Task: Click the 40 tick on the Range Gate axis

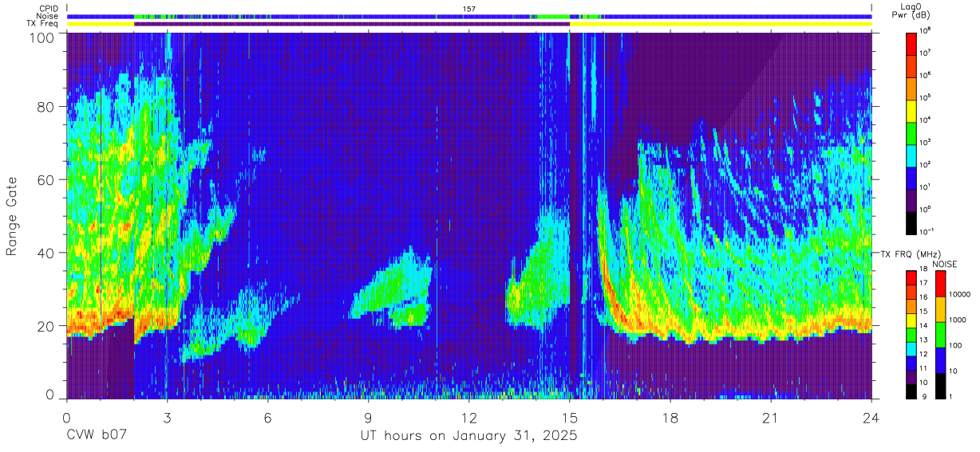Action: pyautogui.click(x=47, y=253)
